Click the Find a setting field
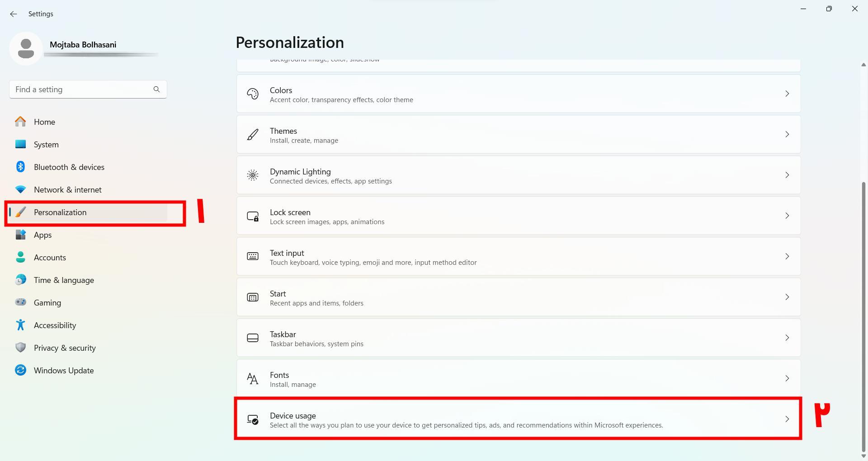Image resolution: width=868 pixels, height=461 pixels. [x=88, y=89]
